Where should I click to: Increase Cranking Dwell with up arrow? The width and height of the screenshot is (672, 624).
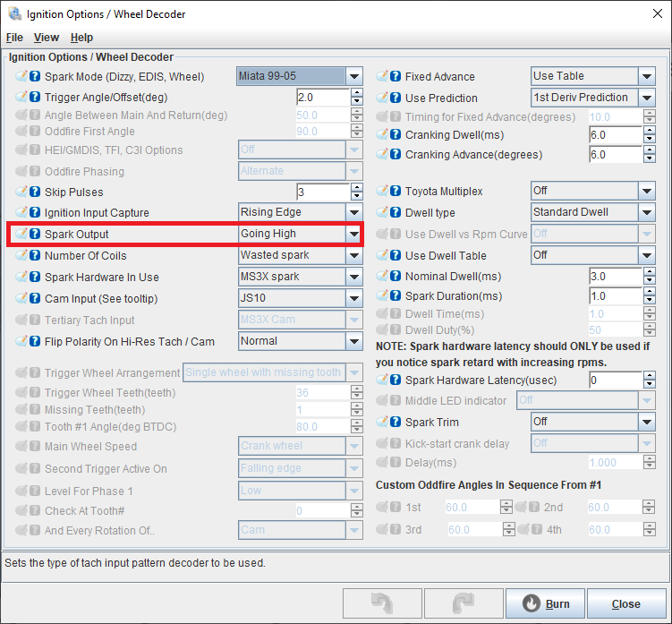click(650, 131)
